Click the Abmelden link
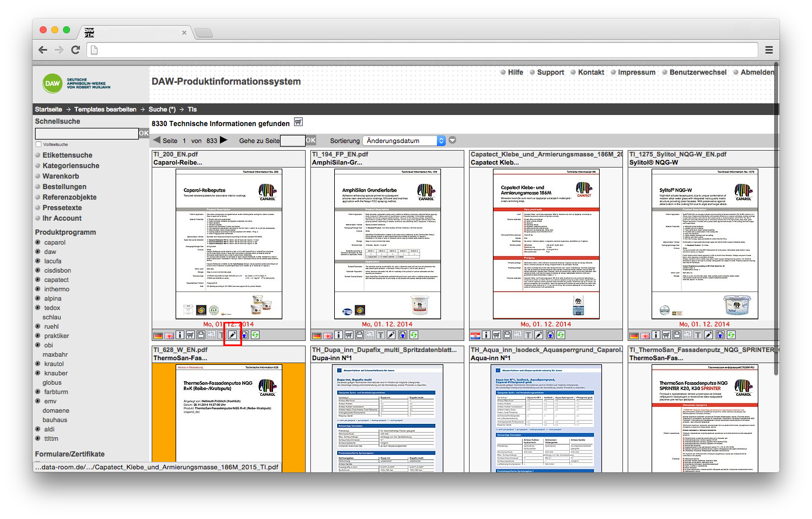Image resolution: width=812 pixels, height=519 pixels. tap(757, 72)
